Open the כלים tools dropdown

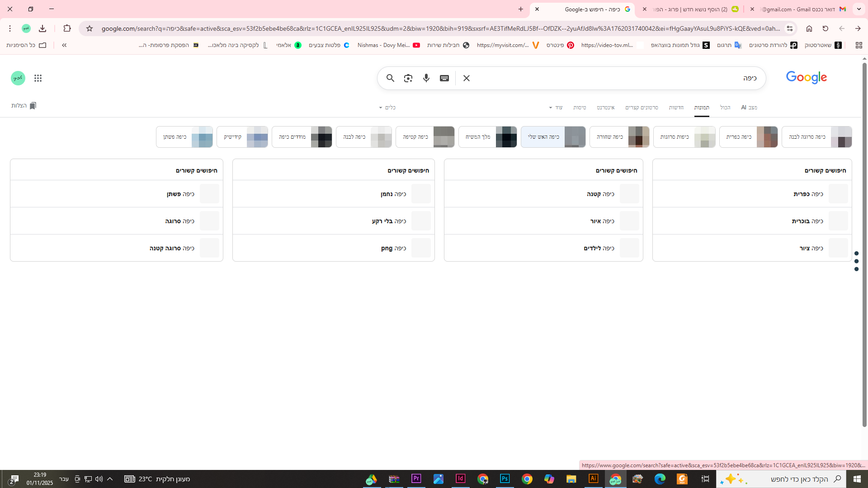[387, 108]
